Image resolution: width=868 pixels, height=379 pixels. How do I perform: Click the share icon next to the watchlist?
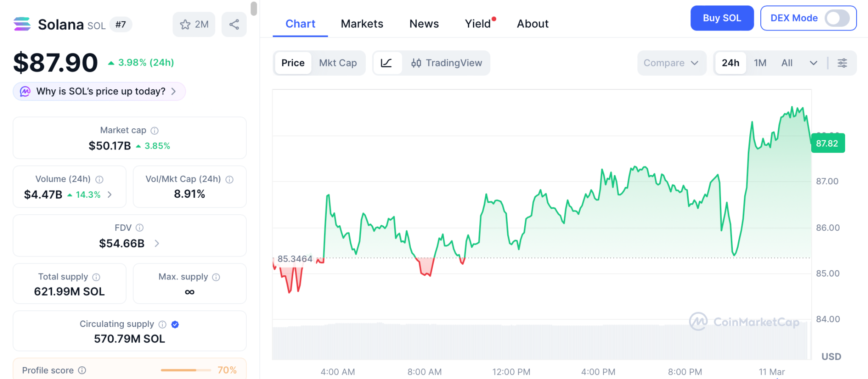[234, 25]
